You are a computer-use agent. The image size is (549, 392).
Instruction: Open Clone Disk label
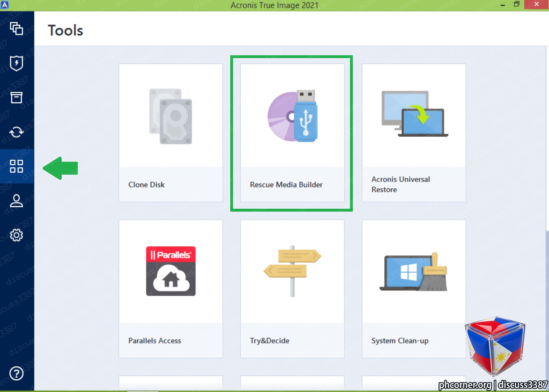[146, 185]
